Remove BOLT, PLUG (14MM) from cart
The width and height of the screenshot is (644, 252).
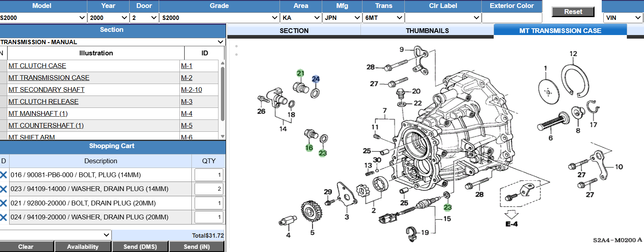4,175
